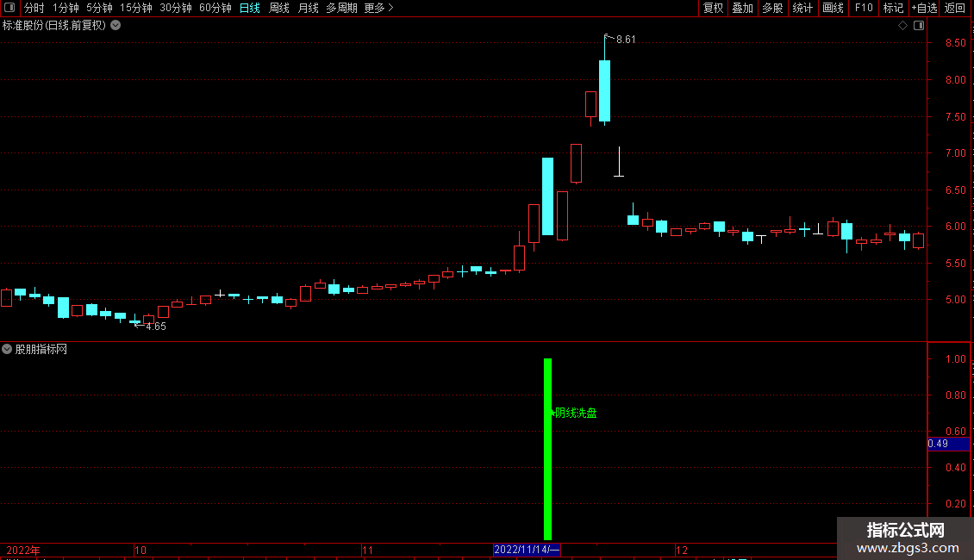Switch to 分时 time-sharing chart
This screenshot has width=974, height=560.
[34, 8]
